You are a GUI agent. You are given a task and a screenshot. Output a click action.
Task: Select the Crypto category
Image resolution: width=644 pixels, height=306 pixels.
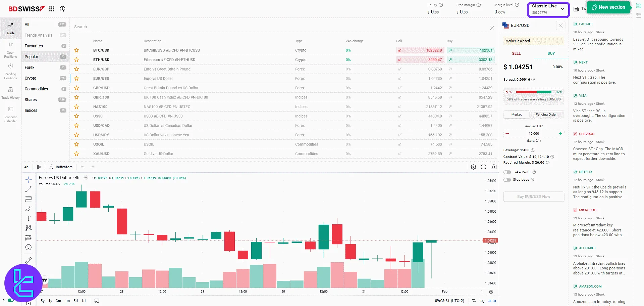(45, 78)
